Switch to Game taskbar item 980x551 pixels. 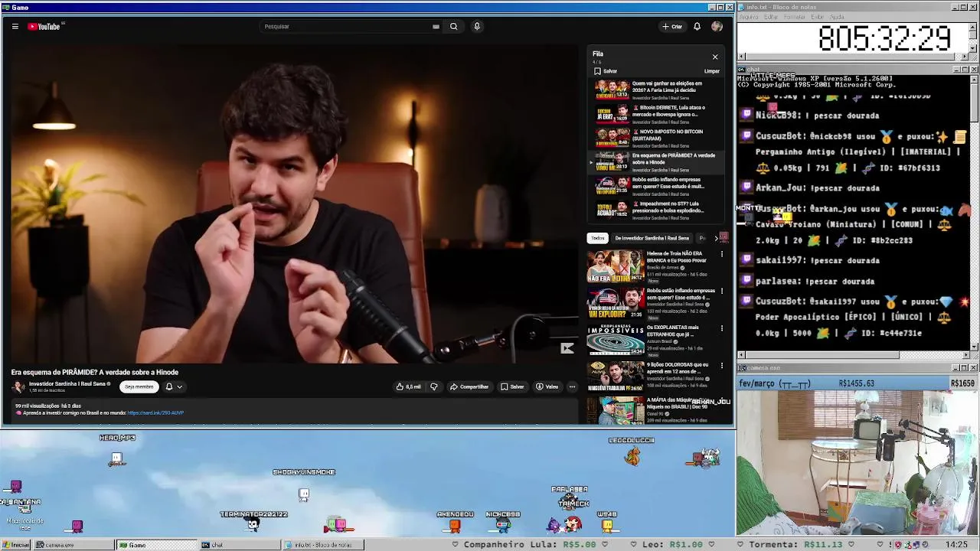155,545
